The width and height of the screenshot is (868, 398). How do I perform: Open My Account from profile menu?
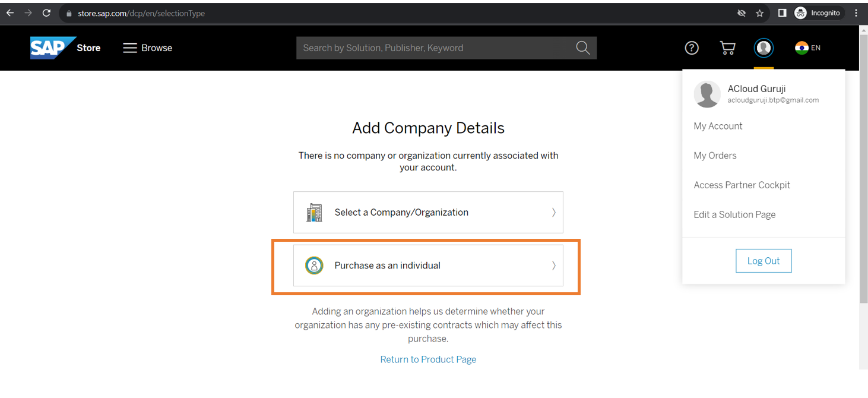click(x=718, y=126)
